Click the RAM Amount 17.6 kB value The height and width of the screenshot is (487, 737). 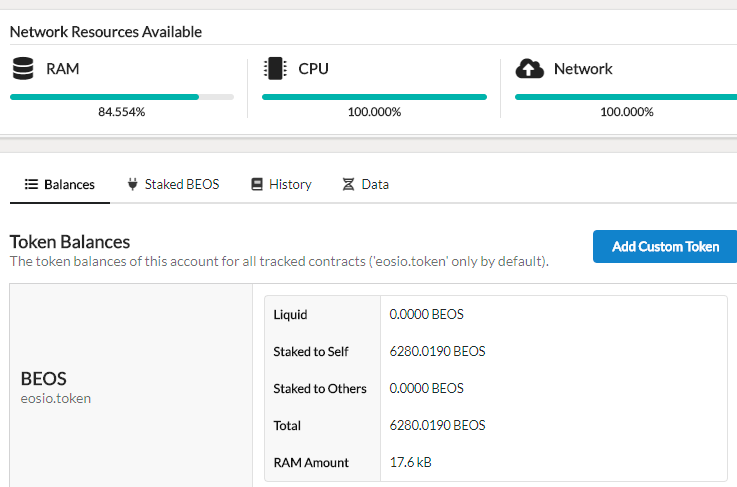[x=411, y=462]
